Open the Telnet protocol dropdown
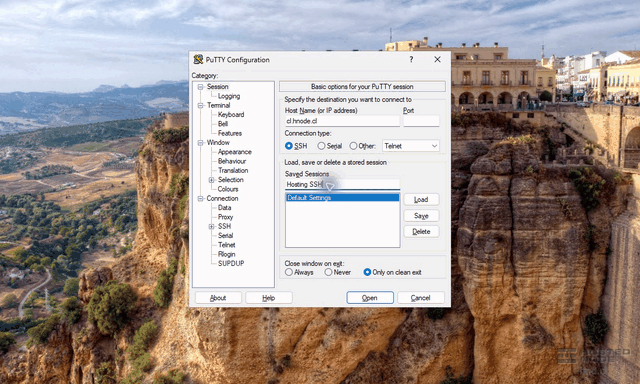The image size is (640, 384). click(x=411, y=146)
